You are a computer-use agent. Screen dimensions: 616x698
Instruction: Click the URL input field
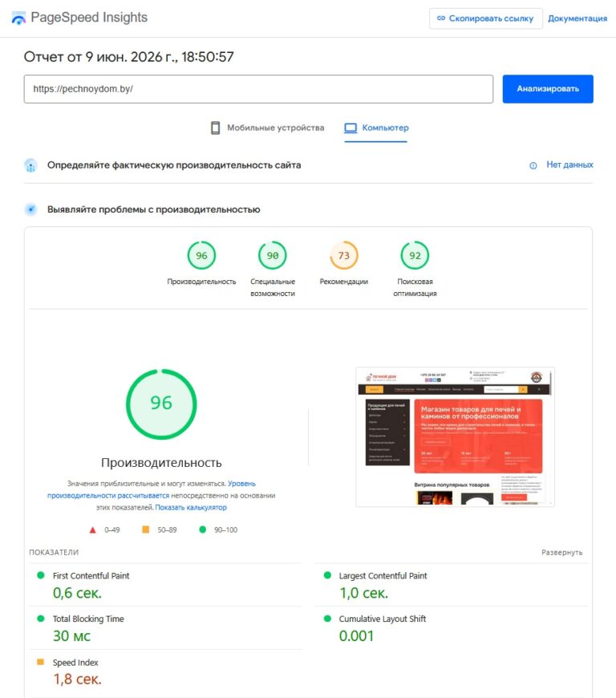coord(258,89)
